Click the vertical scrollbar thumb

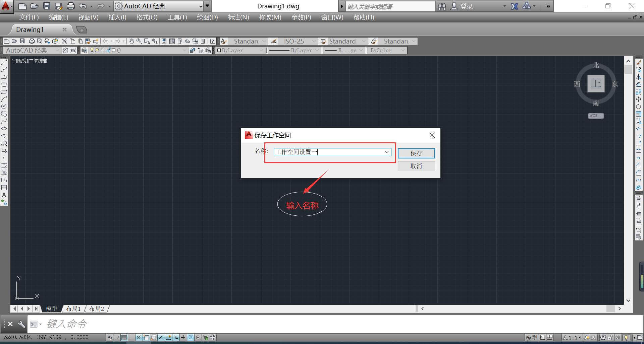pyautogui.click(x=628, y=69)
